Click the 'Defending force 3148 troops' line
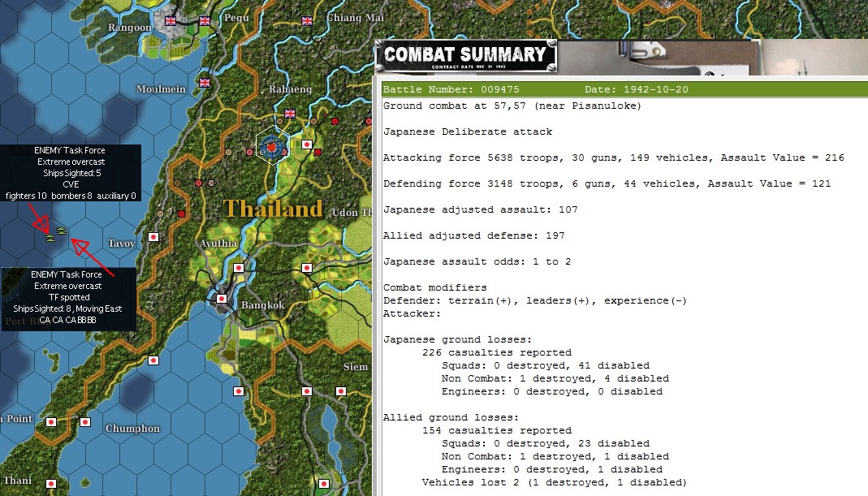 click(x=607, y=183)
